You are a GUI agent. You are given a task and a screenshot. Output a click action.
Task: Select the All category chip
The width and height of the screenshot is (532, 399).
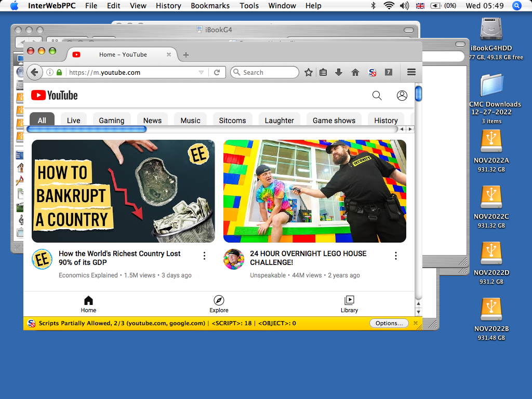coord(42,120)
